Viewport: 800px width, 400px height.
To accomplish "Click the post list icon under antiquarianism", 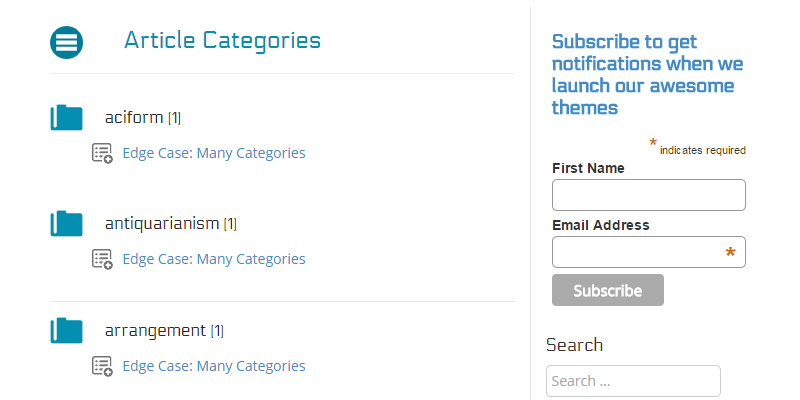I will pos(102,259).
